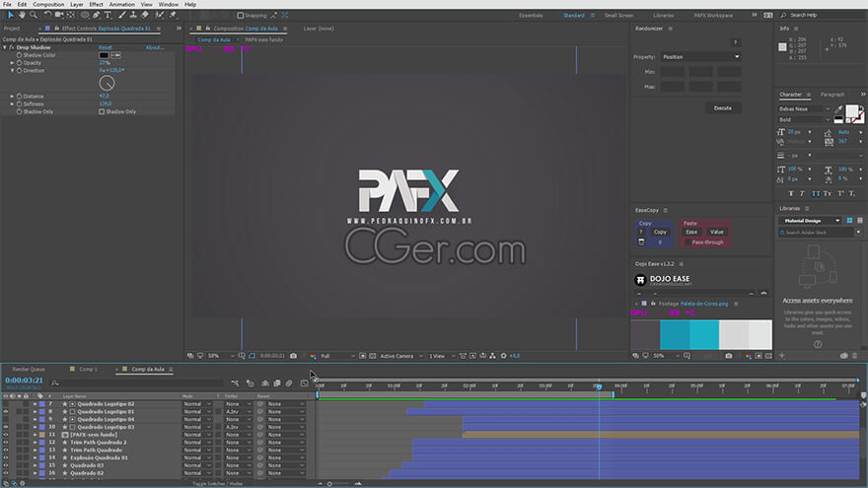Screen dimensions: 868x488
Task: Select the Eraser tool
Action: click(x=144, y=15)
